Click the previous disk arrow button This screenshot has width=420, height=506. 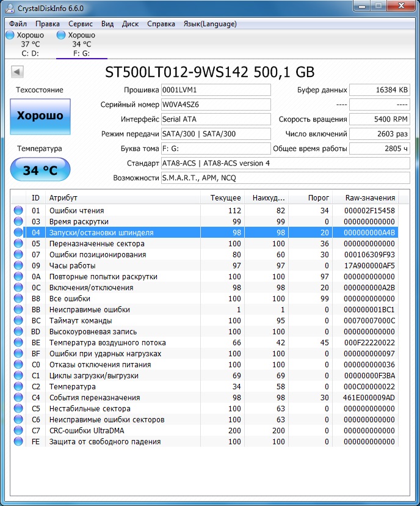17,72
